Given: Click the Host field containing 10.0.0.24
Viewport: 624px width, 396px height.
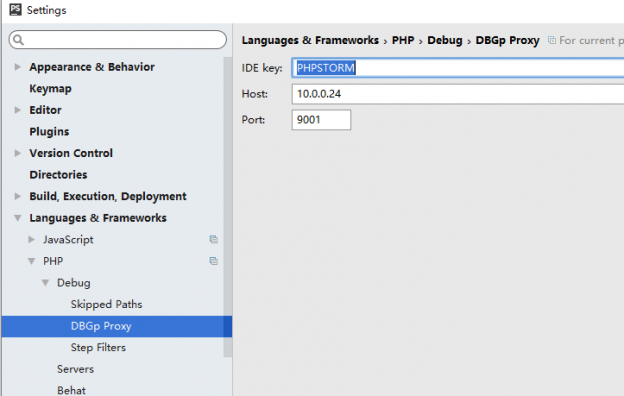Looking at the screenshot, I should [458, 94].
